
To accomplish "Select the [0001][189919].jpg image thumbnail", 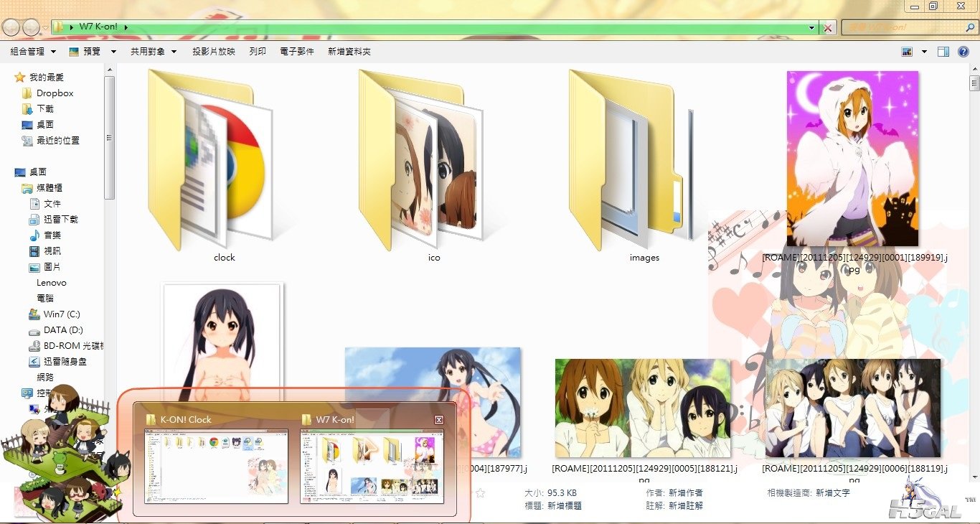I will 852,159.
